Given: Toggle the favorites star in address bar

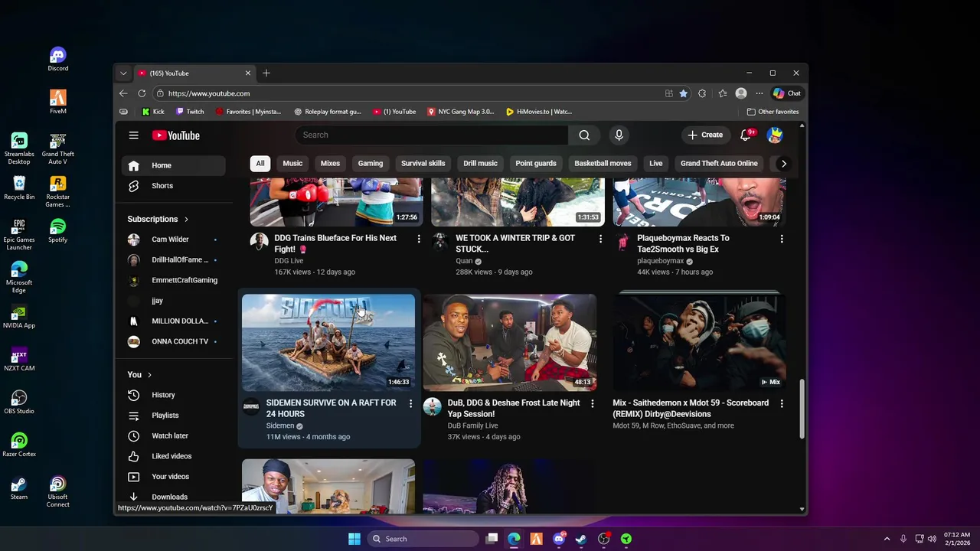Looking at the screenshot, I should tap(683, 93).
